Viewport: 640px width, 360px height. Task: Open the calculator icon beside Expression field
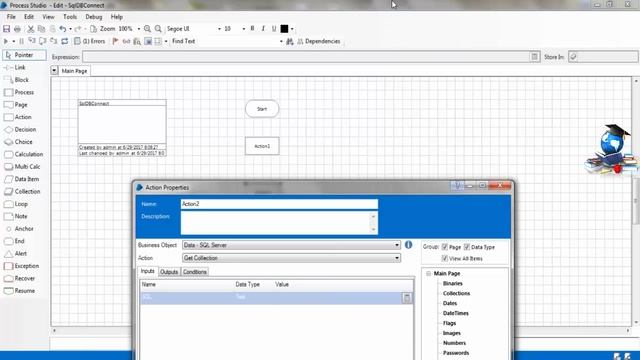[x=534, y=57]
